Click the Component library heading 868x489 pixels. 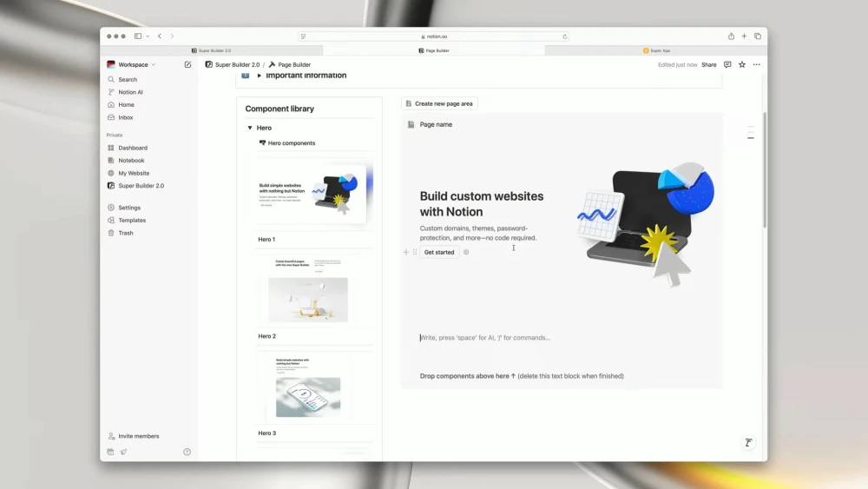click(279, 109)
